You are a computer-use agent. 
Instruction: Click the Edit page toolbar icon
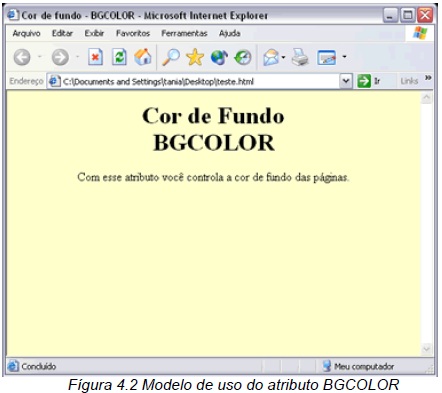pos(327,57)
